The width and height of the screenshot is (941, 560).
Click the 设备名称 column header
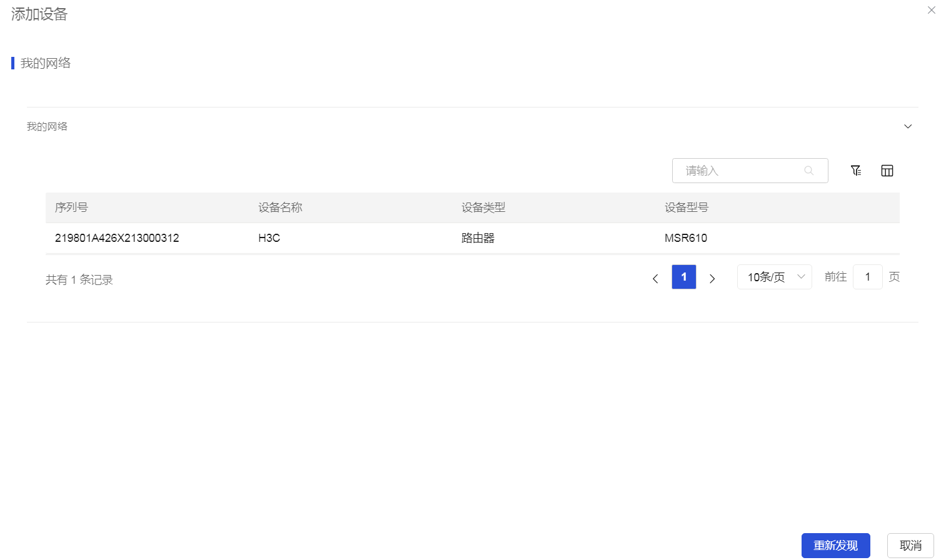click(280, 207)
